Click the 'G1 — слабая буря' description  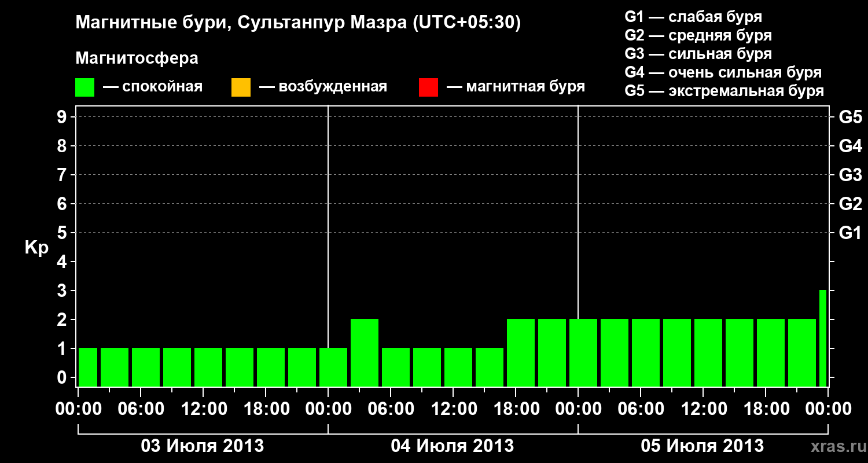point(693,17)
